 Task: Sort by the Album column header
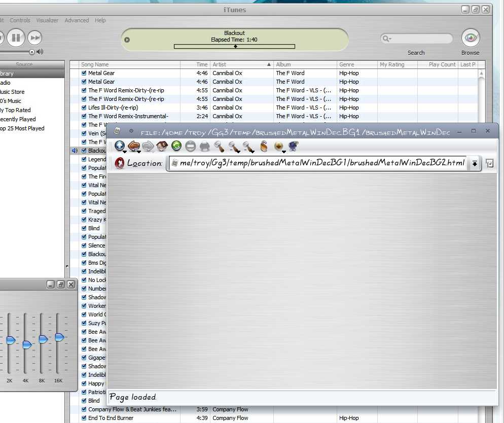tap(305, 64)
